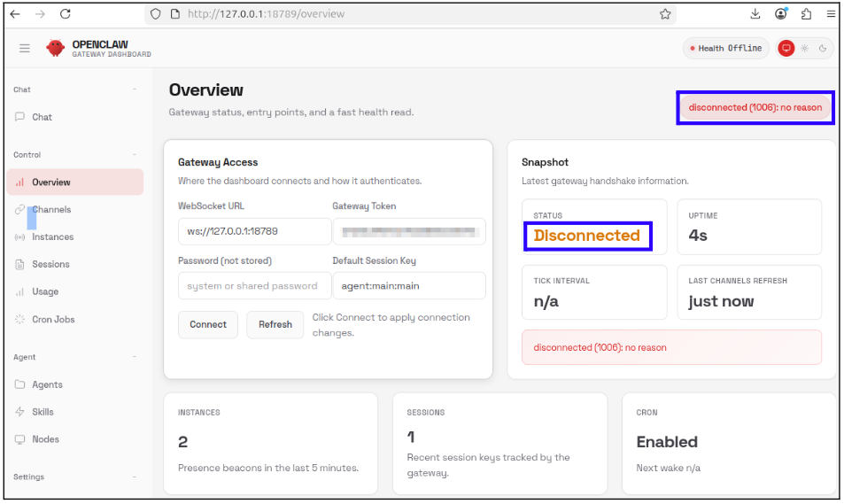Click the Last Channels Refresh just now value
Image resolution: width=844 pixels, height=504 pixels.
pos(721,301)
